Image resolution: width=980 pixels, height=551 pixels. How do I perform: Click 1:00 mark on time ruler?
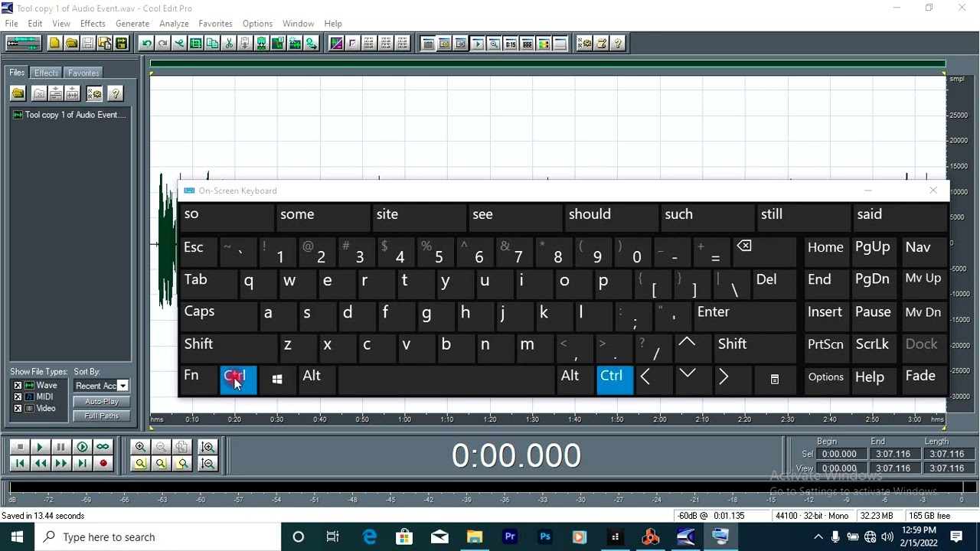pyautogui.click(x=404, y=419)
